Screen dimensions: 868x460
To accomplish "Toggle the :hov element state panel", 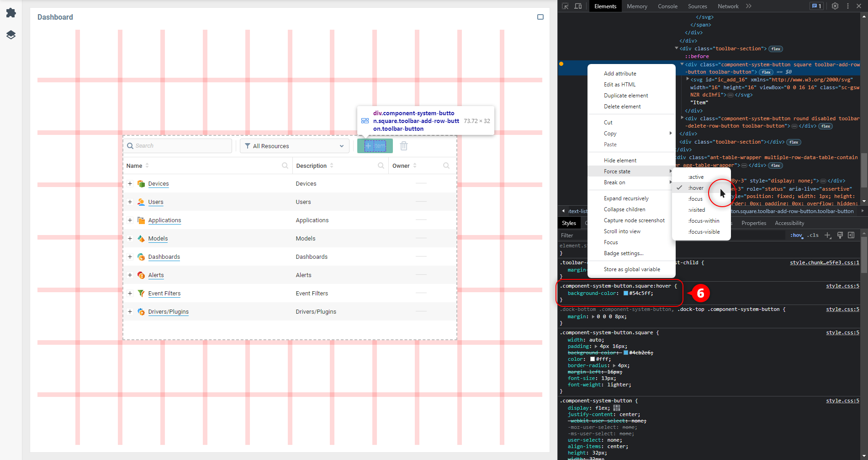I will (x=796, y=235).
